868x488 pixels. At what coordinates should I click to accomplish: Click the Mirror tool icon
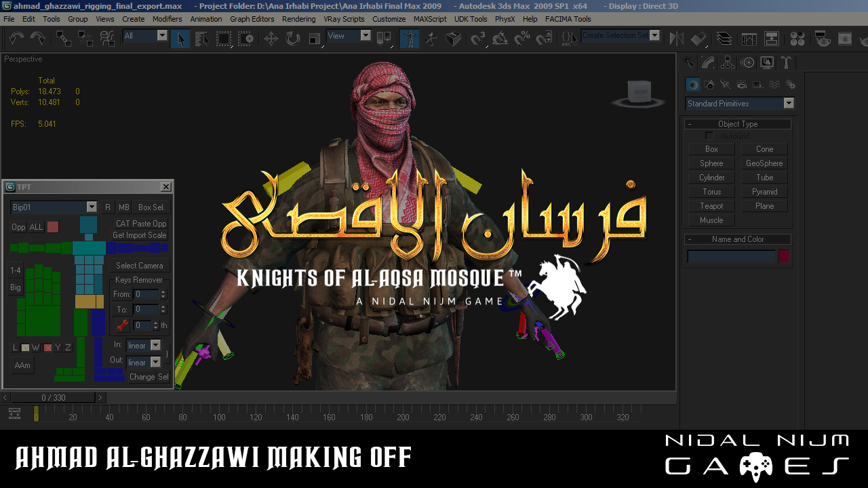[677, 39]
